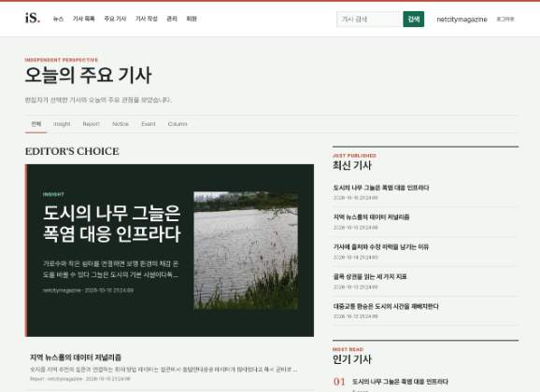Click the INSIGHT label on the featured card
Viewport: 540px width, 392px height.
tap(53, 194)
